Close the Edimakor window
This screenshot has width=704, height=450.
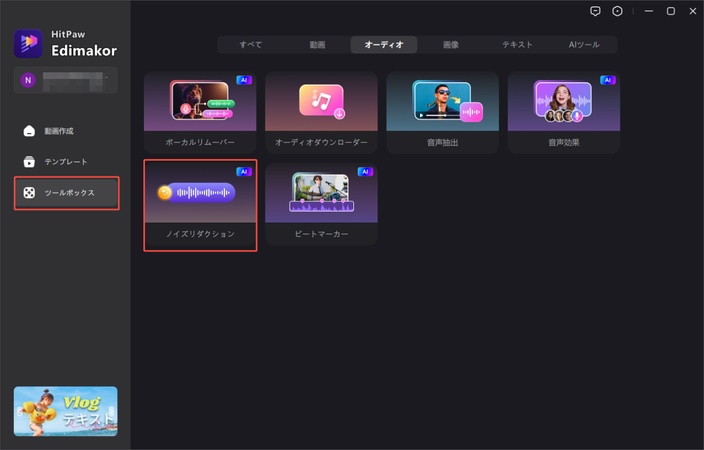point(693,11)
